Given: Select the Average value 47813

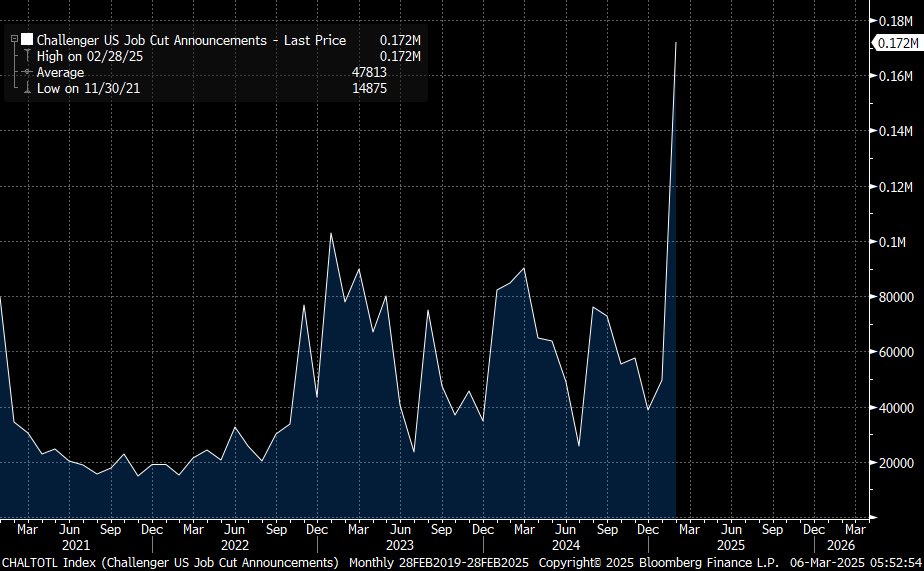Looking at the screenshot, I should point(369,72).
